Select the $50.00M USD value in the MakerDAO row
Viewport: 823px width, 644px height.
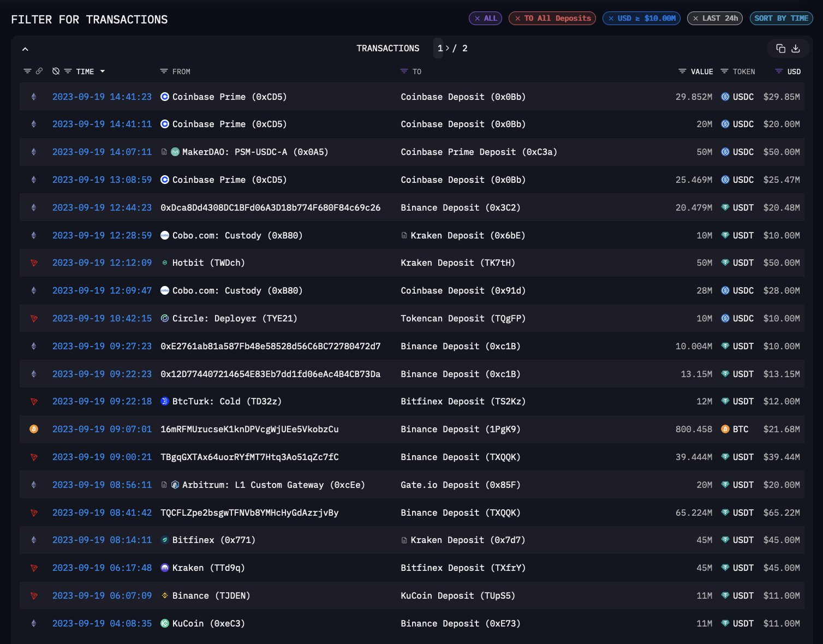coord(782,152)
